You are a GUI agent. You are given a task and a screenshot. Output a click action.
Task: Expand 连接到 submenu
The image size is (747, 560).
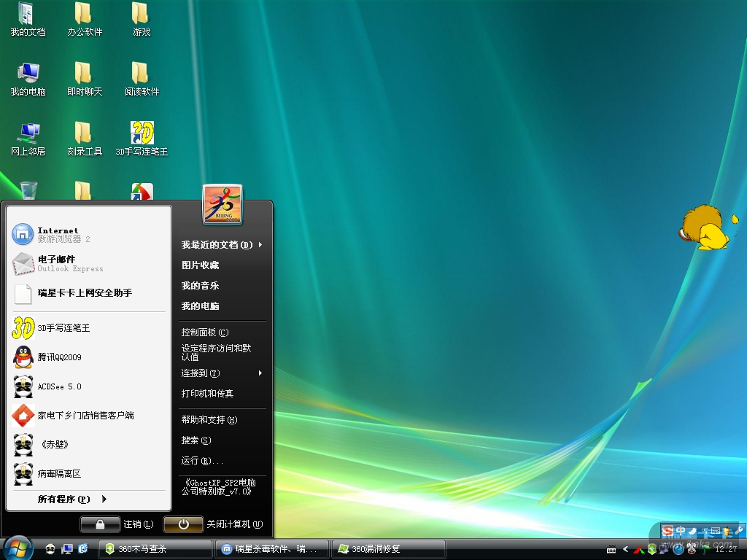tap(222, 373)
